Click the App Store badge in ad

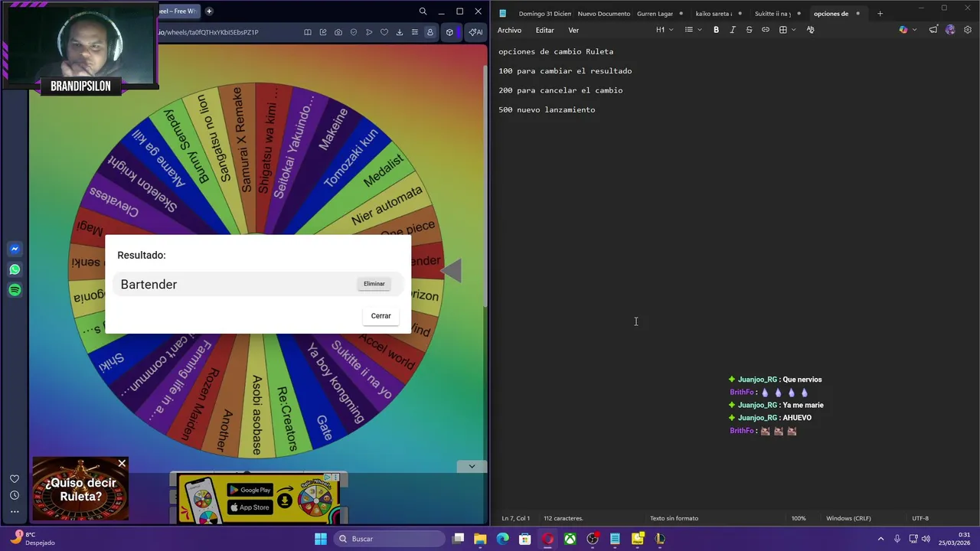(250, 507)
